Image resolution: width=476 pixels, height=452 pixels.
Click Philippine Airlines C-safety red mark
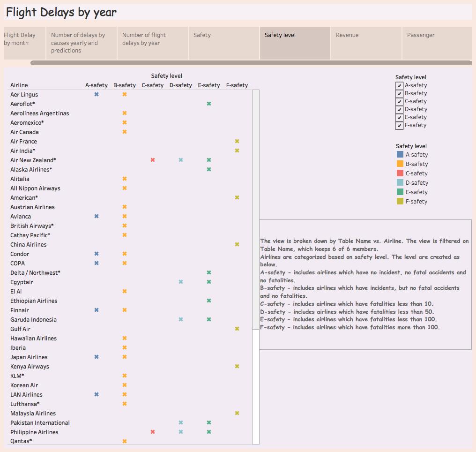(x=153, y=432)
